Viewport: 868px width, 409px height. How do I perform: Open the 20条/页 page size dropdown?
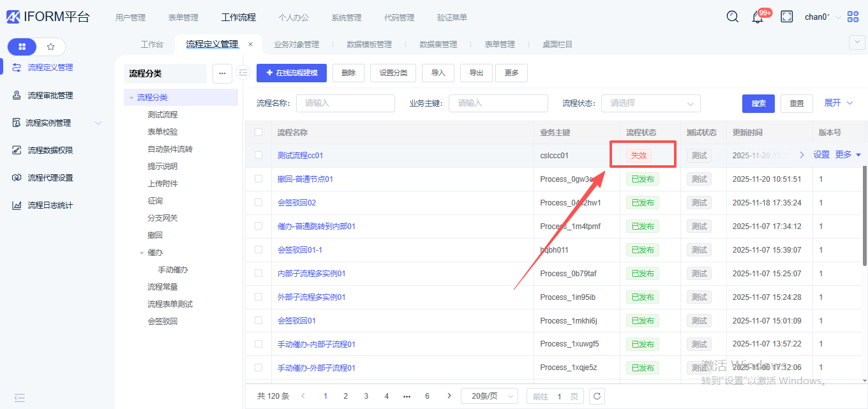tap(490, 396)
